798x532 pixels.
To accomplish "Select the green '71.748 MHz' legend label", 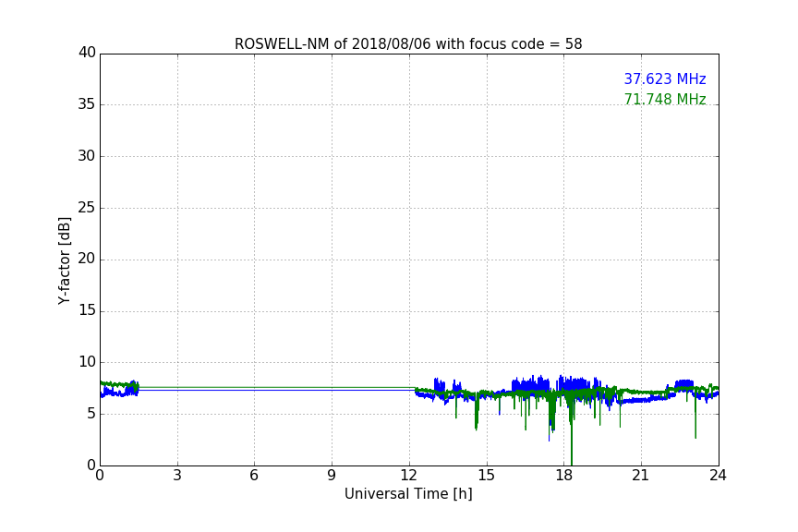I will point(665,99).
